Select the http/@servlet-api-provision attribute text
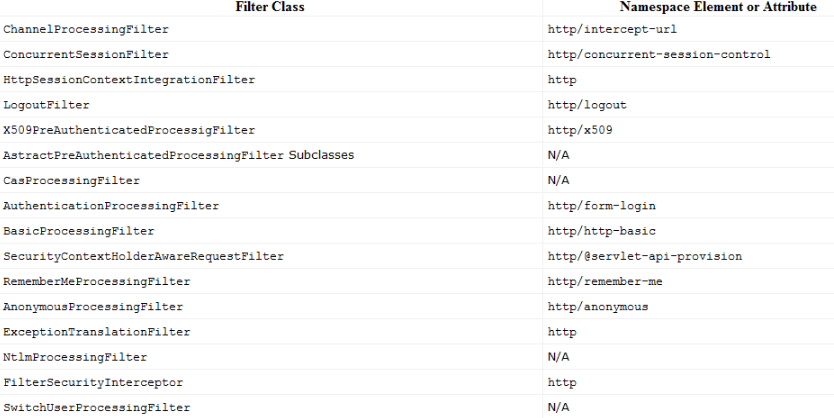Image resolution: width=834 pixels, height=418 pixels. tap(645, 257)
